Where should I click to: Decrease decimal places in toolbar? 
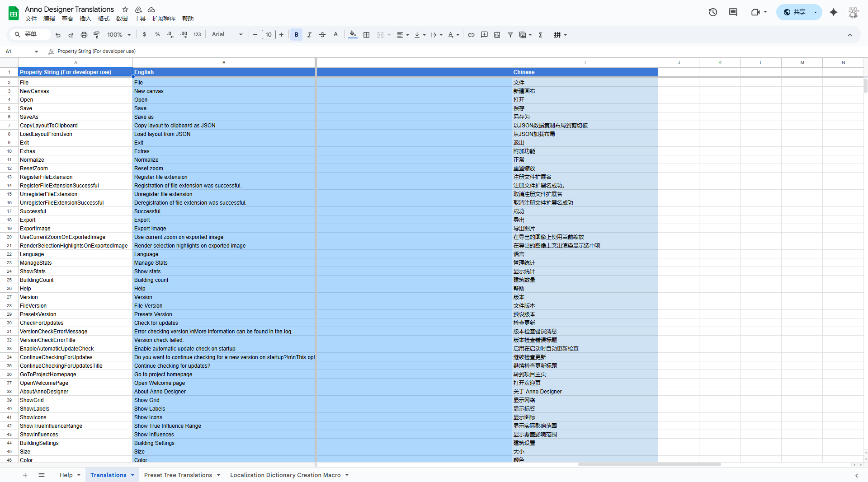point(170,35)
